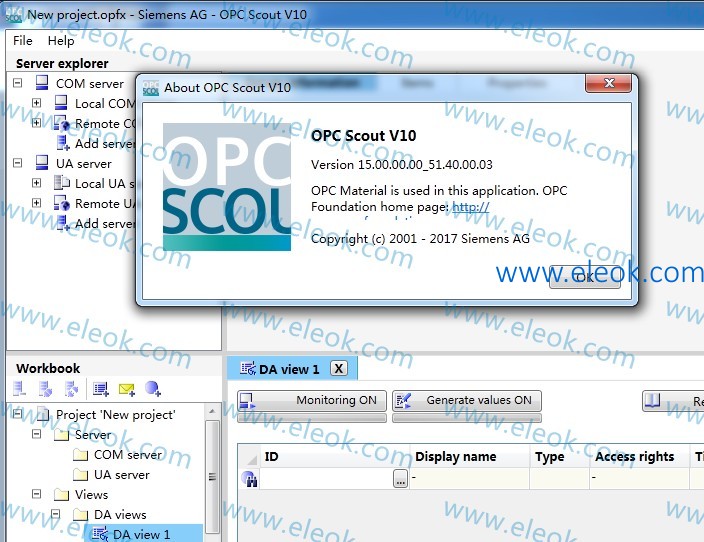This screenshot has height=542, width=704.
Task: Click the add globe view toolbar icon
Action: coord(153,389)
